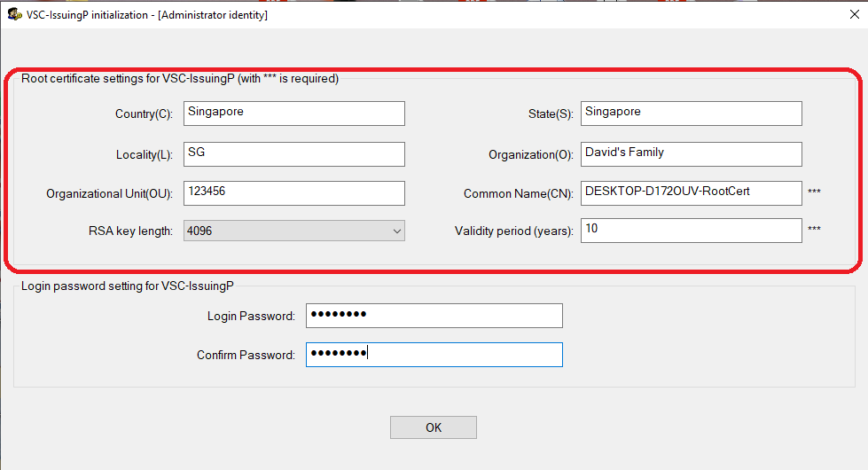Click the Organization(O) field with David's Family

click(691, 153)
